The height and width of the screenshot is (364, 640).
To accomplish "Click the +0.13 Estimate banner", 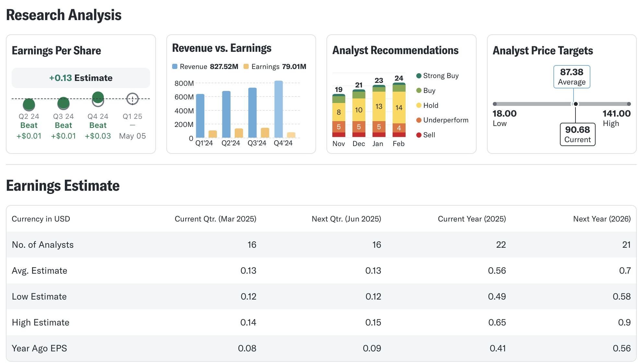I will [x=81, y=78].
